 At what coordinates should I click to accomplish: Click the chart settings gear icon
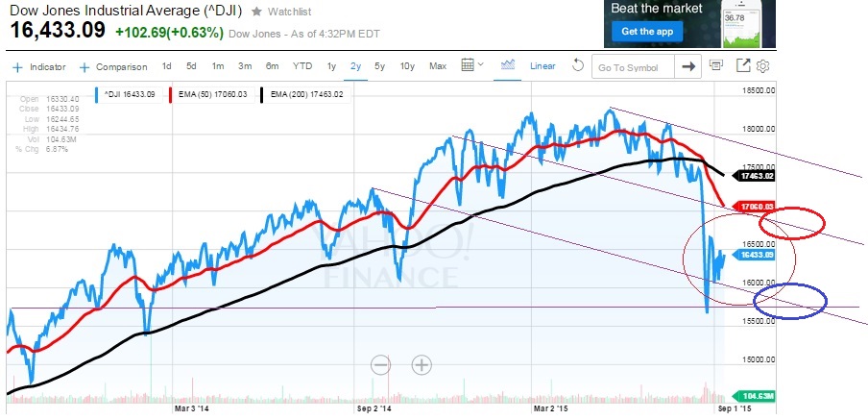coord(764,66)
